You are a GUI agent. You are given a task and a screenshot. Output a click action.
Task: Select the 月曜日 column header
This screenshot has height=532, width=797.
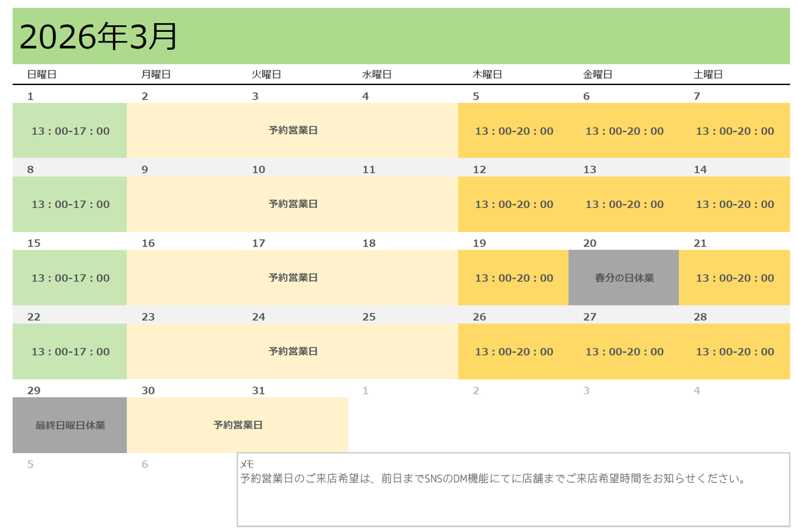[156, 74]
